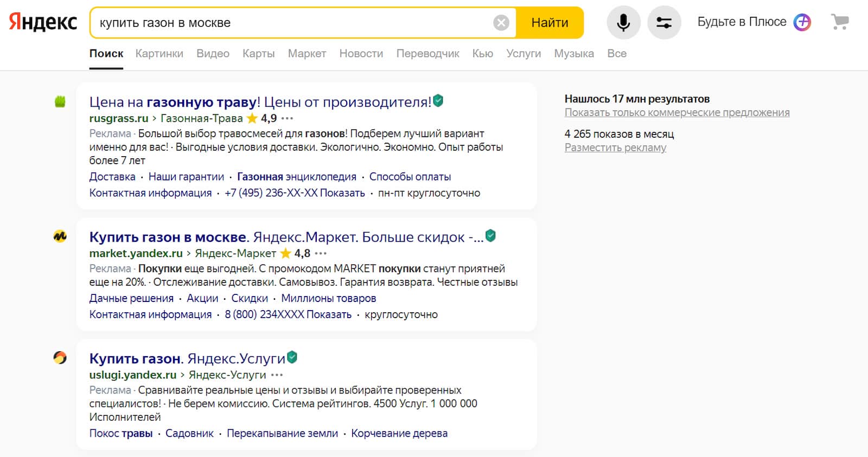Select the Поиск tab
Image resolution: width=868 pixels, height=457 pixels.
106,54
